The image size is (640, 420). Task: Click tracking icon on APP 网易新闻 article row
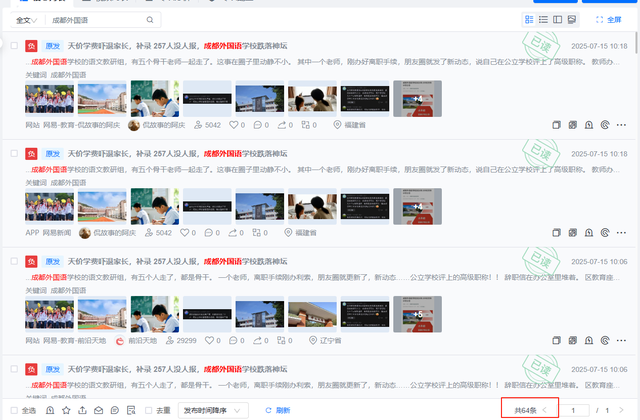pyautogui.click(x=605, y=233)
